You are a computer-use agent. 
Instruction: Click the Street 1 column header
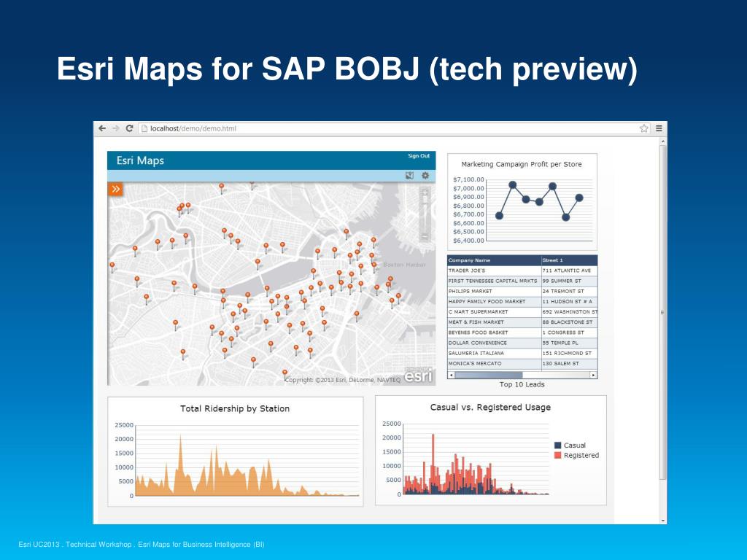(x=569, y=260)
